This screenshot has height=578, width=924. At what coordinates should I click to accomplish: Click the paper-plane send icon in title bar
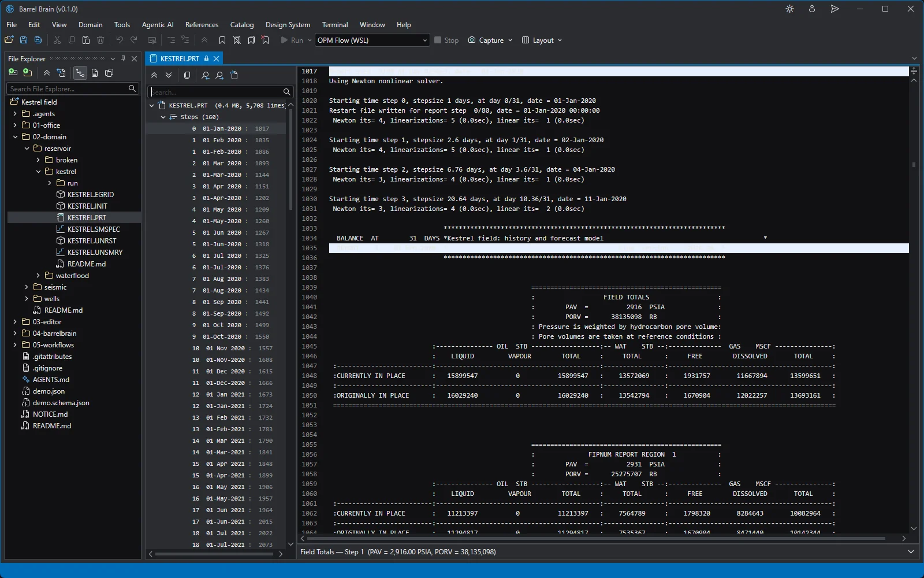pos(834,9)
